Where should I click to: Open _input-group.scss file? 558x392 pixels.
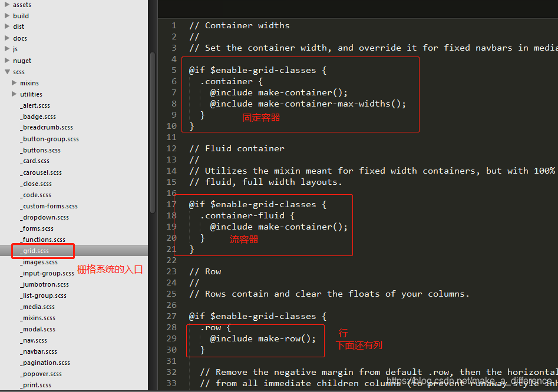point(47,273)
